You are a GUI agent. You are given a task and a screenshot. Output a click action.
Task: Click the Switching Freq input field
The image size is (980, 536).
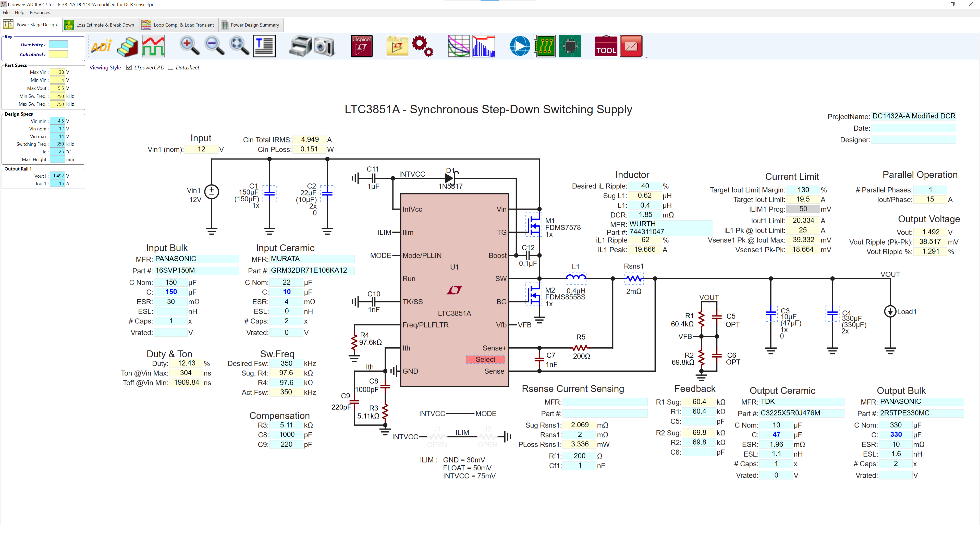(x=57, y=144)
